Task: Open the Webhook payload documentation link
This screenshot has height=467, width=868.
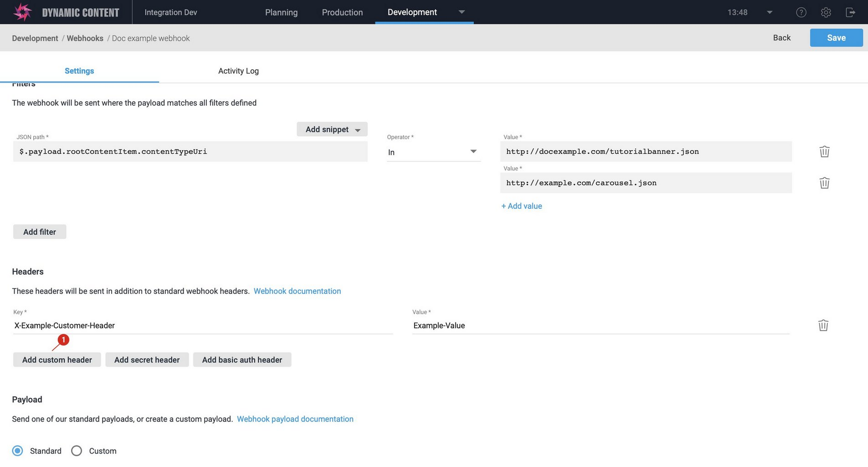Action: click(x=295, y=419)
